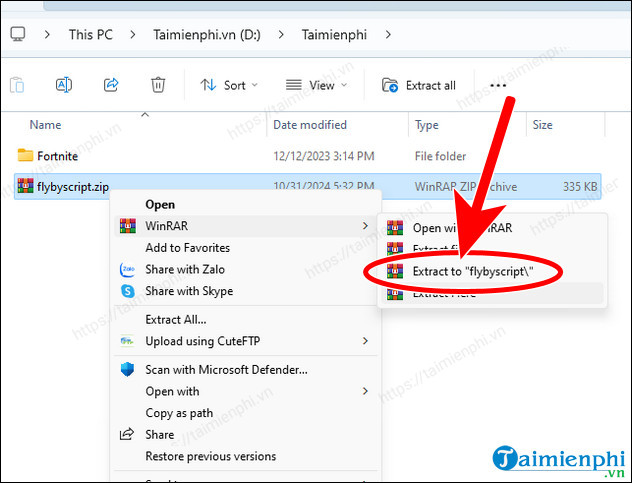Click the flybyscript.zip archive icon
This screenshot has height=483, width=632.
point(25,186)
